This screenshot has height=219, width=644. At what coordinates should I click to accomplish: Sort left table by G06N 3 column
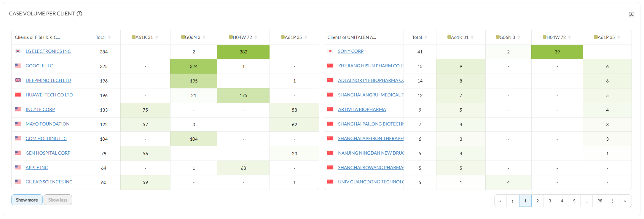204,37
